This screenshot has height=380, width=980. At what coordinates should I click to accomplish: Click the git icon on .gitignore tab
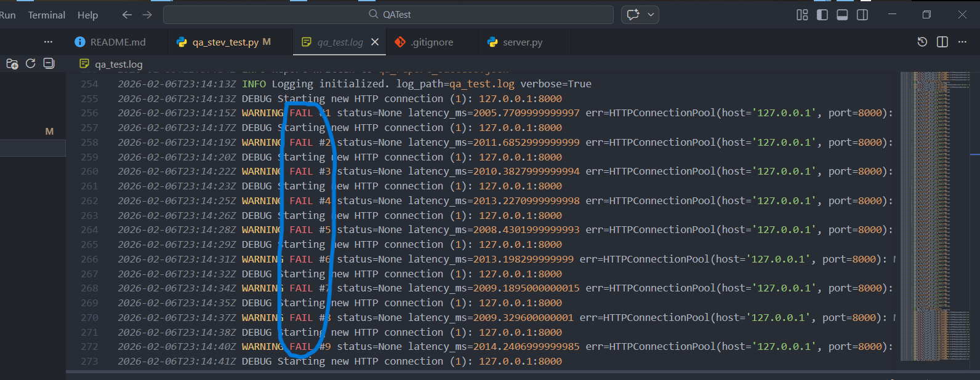coord(400,42)
